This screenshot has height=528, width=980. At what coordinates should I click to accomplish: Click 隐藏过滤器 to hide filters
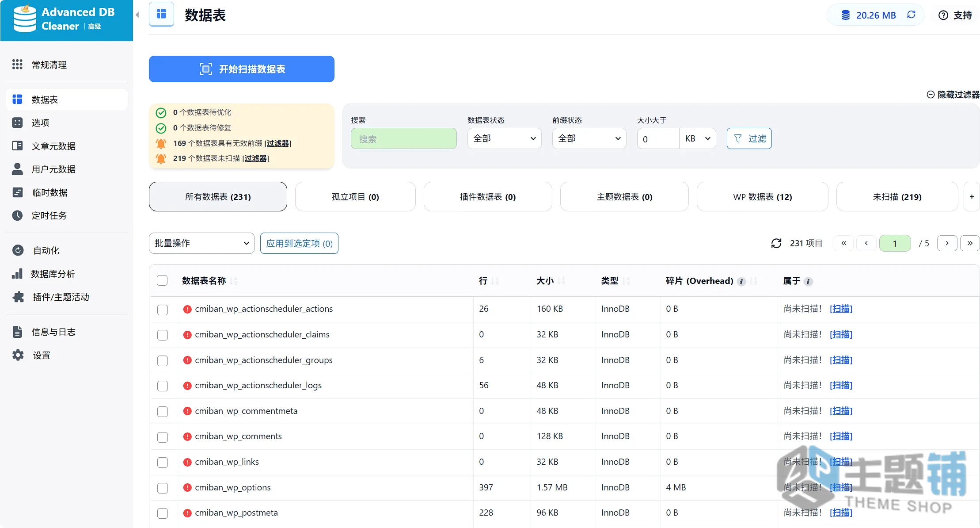tap(953, 95)
